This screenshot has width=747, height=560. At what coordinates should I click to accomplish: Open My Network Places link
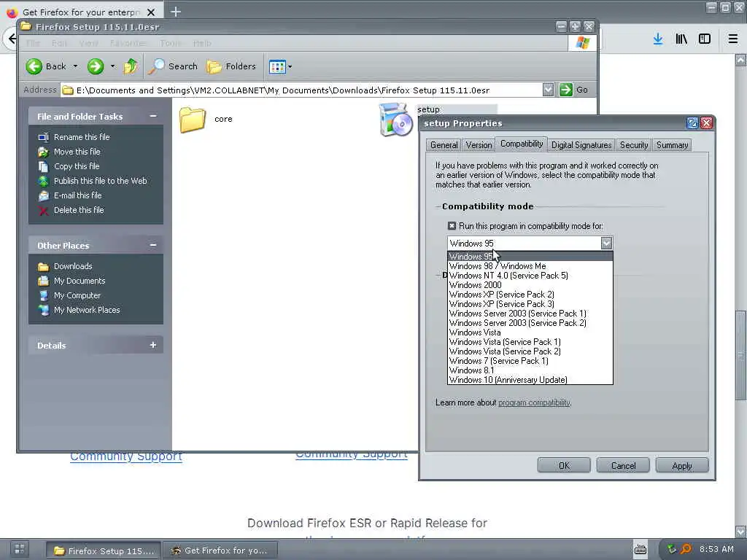87,310
